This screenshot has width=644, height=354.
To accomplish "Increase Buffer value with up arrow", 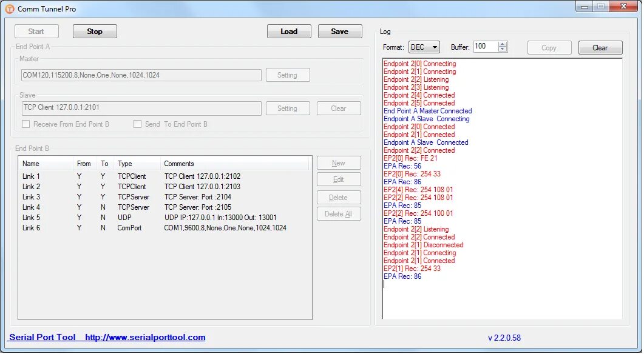I will click(x=503, y=44).
